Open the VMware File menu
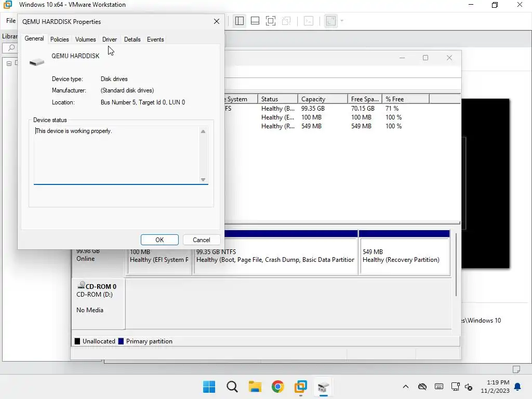 (11, 21)
